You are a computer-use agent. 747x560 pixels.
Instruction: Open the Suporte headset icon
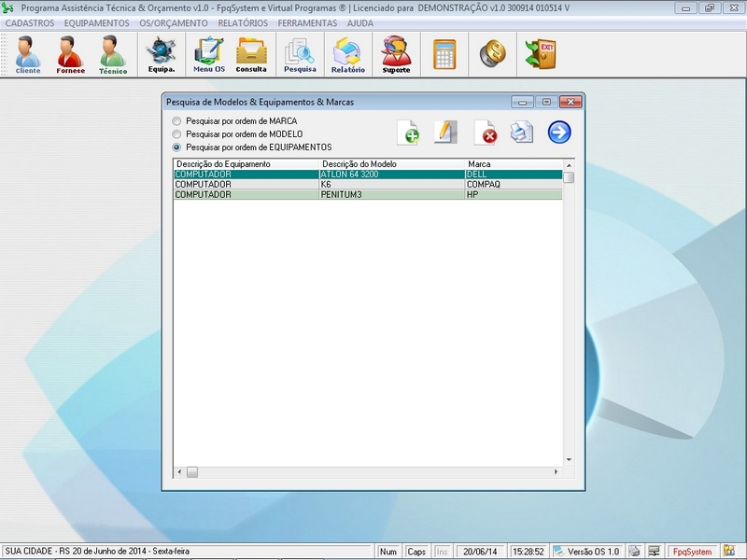tap(396, 54)
